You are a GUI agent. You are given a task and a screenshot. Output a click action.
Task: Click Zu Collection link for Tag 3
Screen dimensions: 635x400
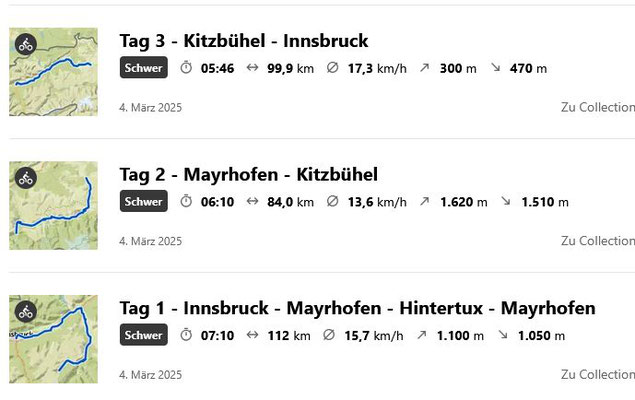coord(598,107)
